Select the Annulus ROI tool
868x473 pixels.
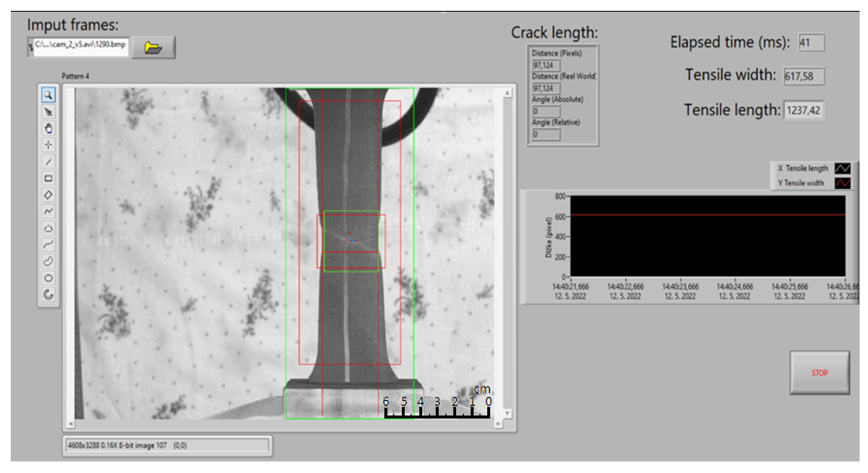point(49,294)
